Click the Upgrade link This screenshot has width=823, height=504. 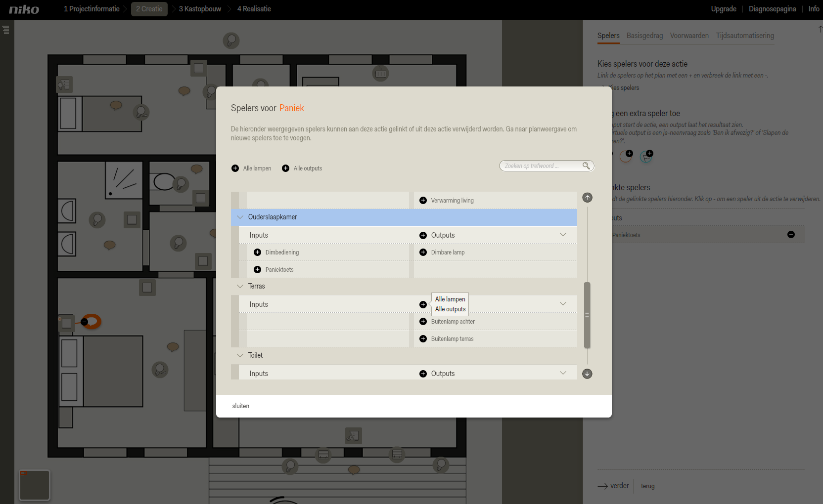(x=724, y=9)
